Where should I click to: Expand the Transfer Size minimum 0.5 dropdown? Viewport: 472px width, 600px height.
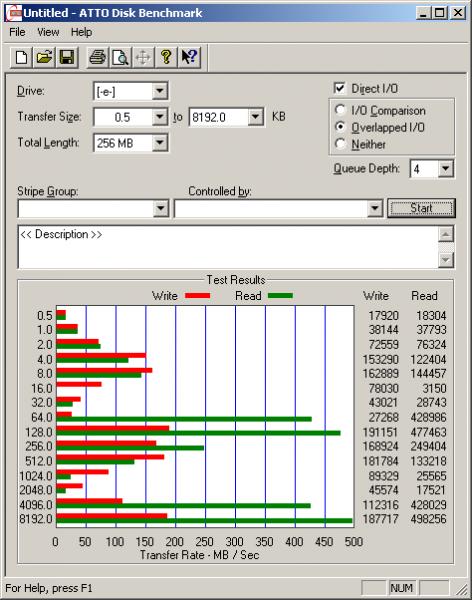click(159, 117)
